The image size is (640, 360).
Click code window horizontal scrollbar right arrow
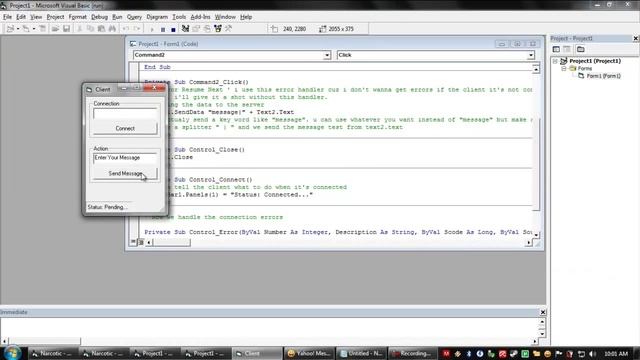click(529, 242)
